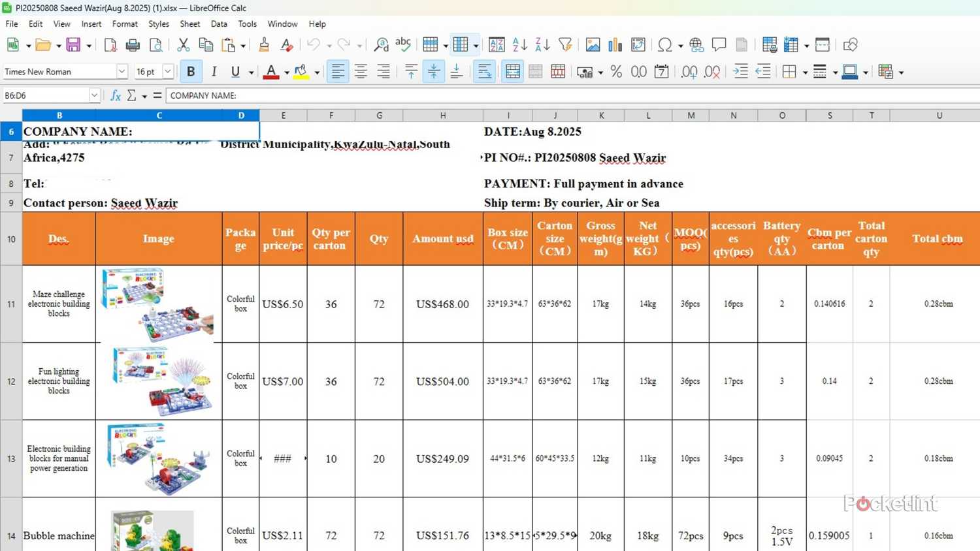
Task: Run the spell check
Action: click(403, 44)
